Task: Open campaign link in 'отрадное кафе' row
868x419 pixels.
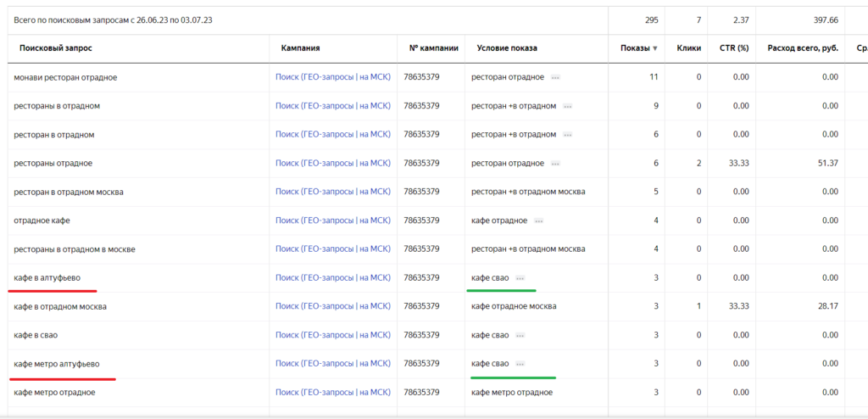Action: pos(332,221)
